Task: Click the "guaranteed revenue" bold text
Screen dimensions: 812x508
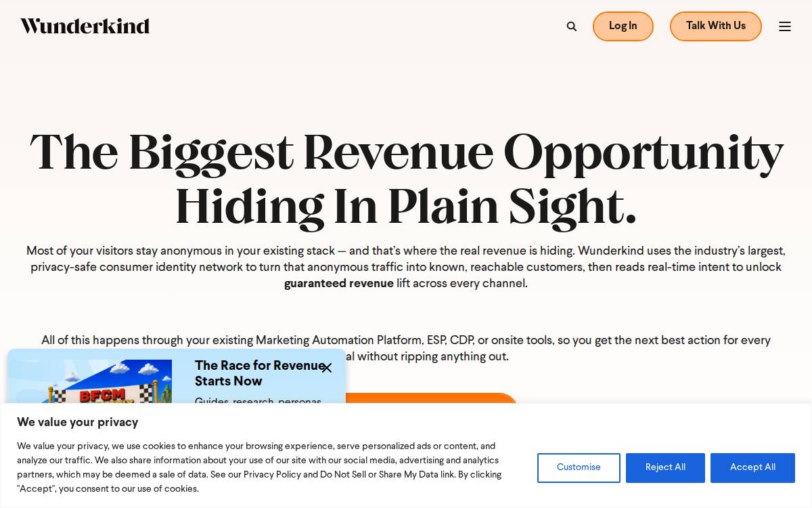Action: [x=339, y=283]
